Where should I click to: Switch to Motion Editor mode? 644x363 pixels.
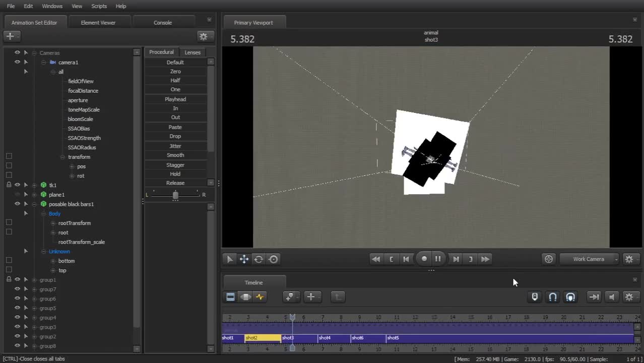(245, 297)
